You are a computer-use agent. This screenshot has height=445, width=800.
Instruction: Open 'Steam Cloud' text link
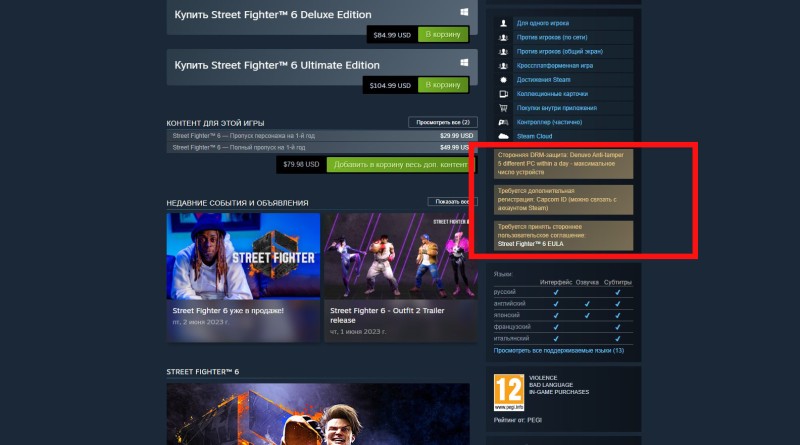point(534,136)
